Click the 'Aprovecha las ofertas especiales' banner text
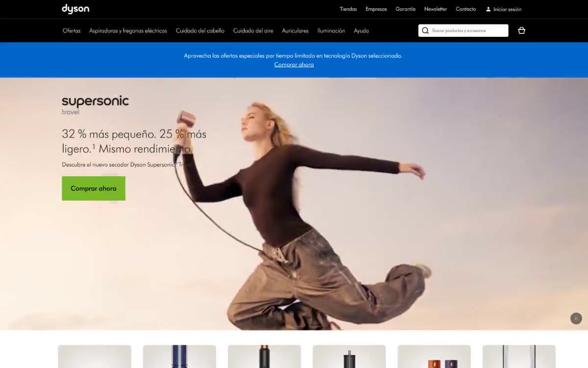 pos(293,55)
